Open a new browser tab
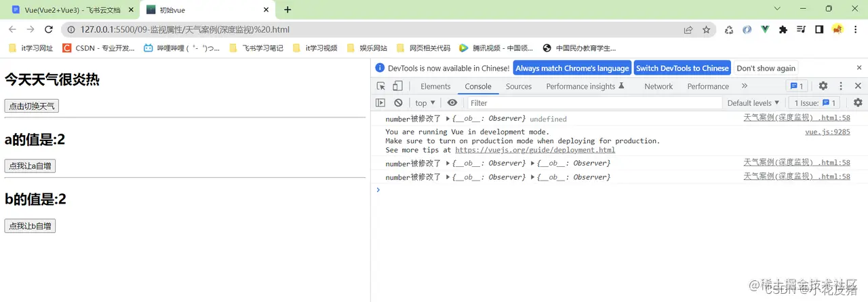 (x=288, y=10)
